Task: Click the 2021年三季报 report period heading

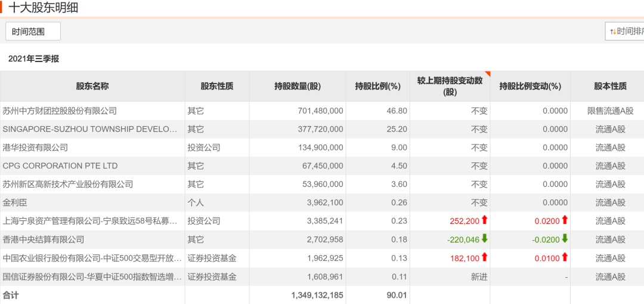Action: 33,59
